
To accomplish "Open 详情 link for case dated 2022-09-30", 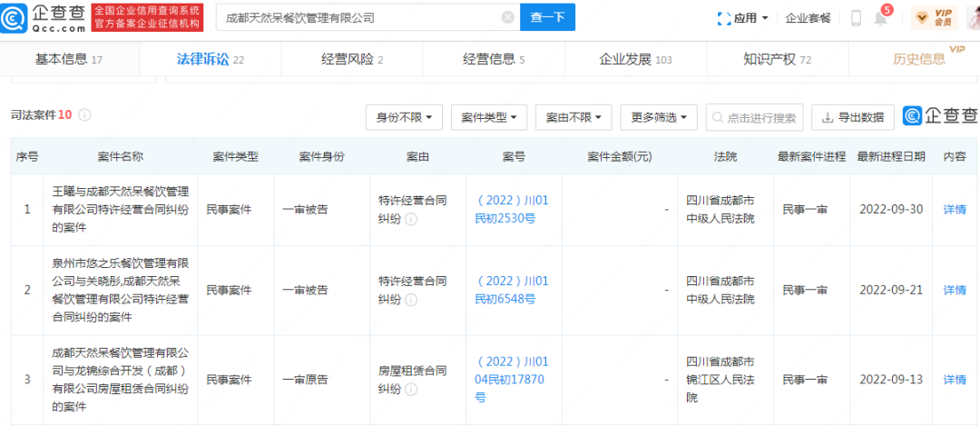I will (955, 210).
